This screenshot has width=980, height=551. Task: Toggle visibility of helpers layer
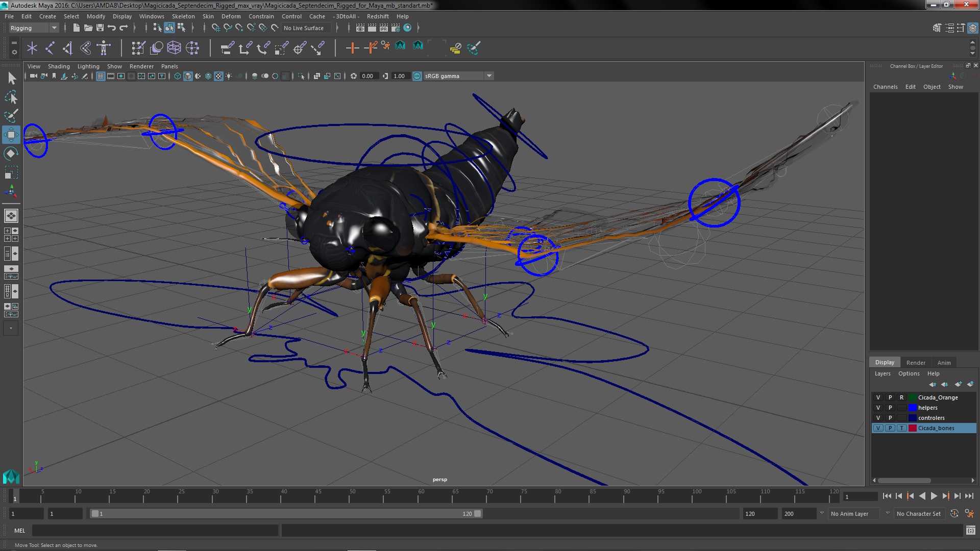click(878, 408)
